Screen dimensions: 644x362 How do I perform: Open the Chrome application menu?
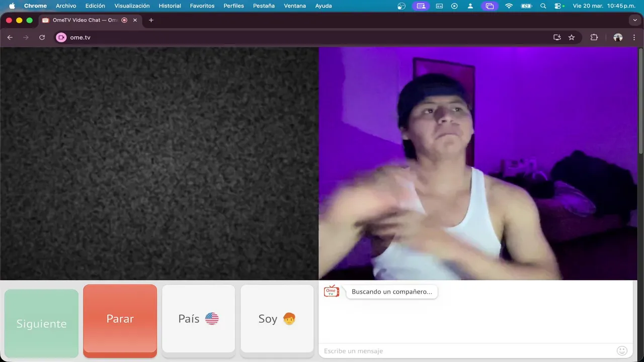coord(35,6)
